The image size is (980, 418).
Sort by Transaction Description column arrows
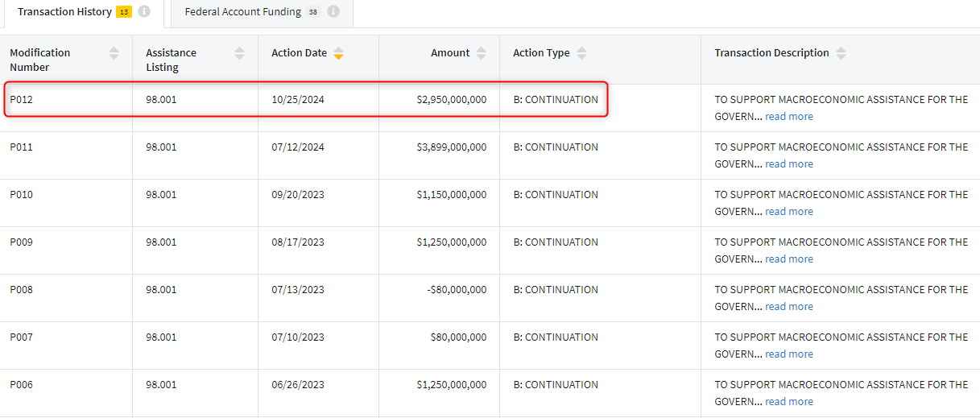click(x=841, y=53)
